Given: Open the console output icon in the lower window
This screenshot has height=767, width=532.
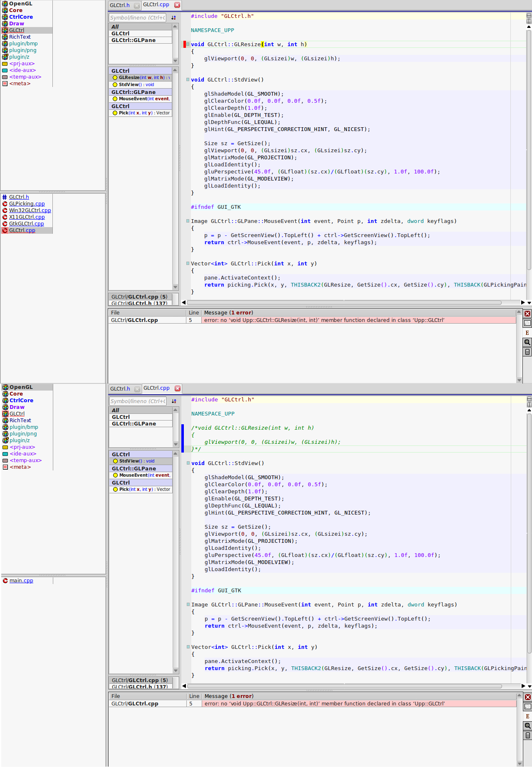Looking at the screenshot, I should tap(527, 707).
